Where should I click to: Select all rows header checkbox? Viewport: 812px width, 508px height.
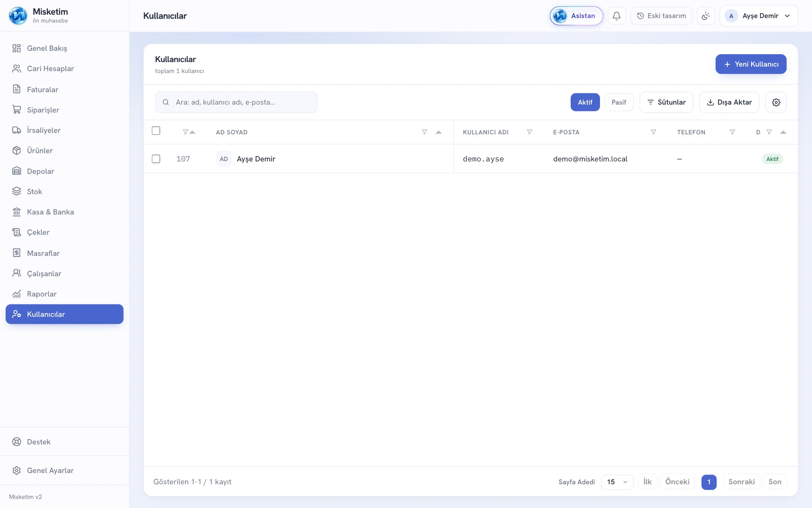coord(156,131)
